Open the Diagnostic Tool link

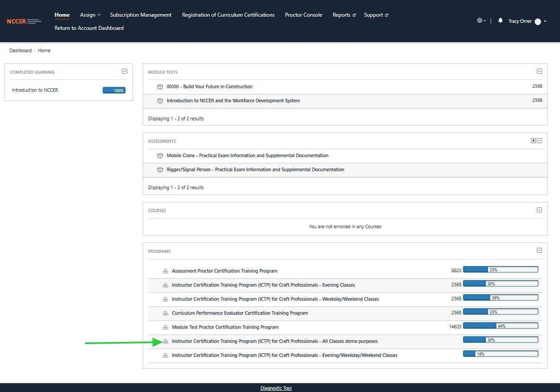click(x=276, y=388)
